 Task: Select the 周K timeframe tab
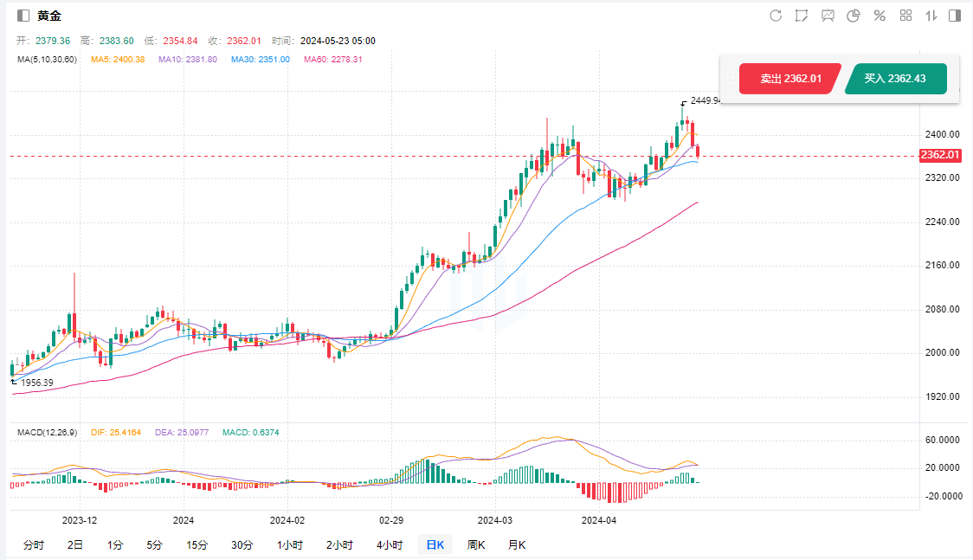476,544
